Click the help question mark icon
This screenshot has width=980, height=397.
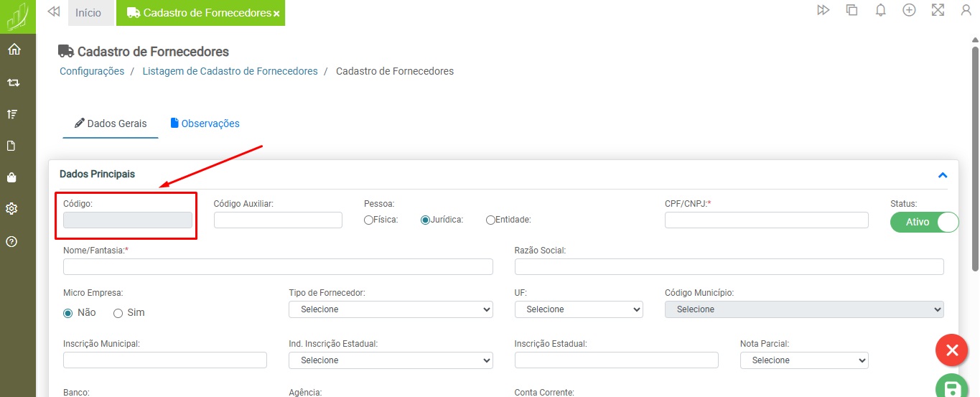click(12, 241)
